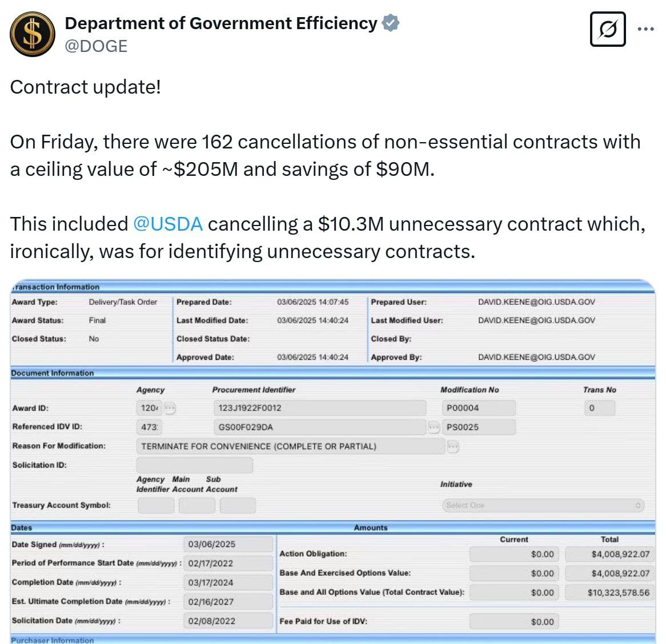Click ellipsis button beside Award ID agency code
The image size is (666, 644).
click(170, 408)
